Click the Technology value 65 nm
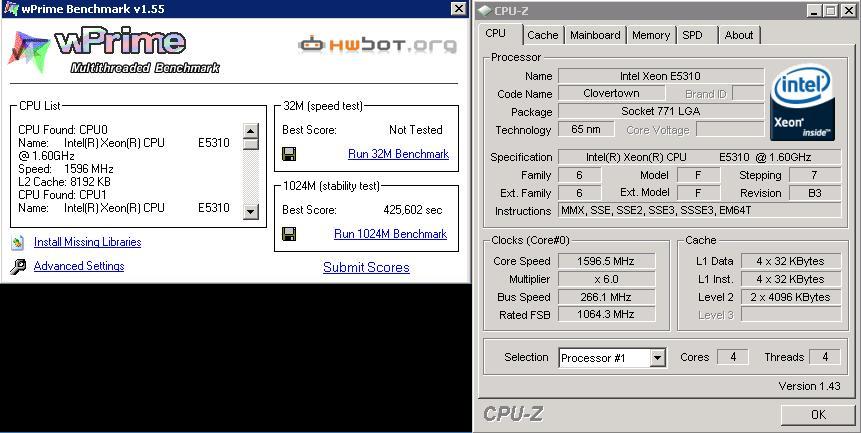Viewport: 861px width, 433px height. coord(585,130)
